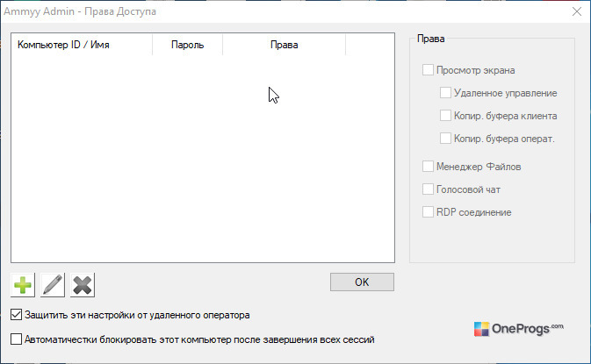591x364 pixels.
Task: Add a new access entry with green plus
Action: pos(23,285)
